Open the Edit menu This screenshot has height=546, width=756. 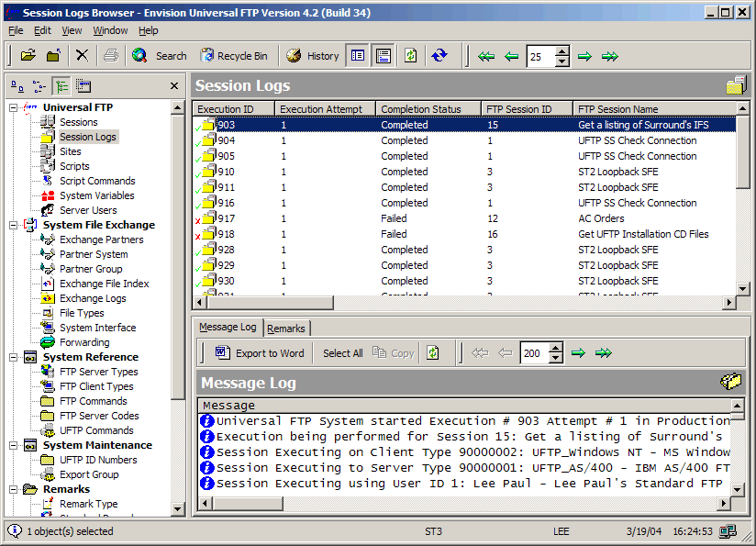tap(42, 31)
